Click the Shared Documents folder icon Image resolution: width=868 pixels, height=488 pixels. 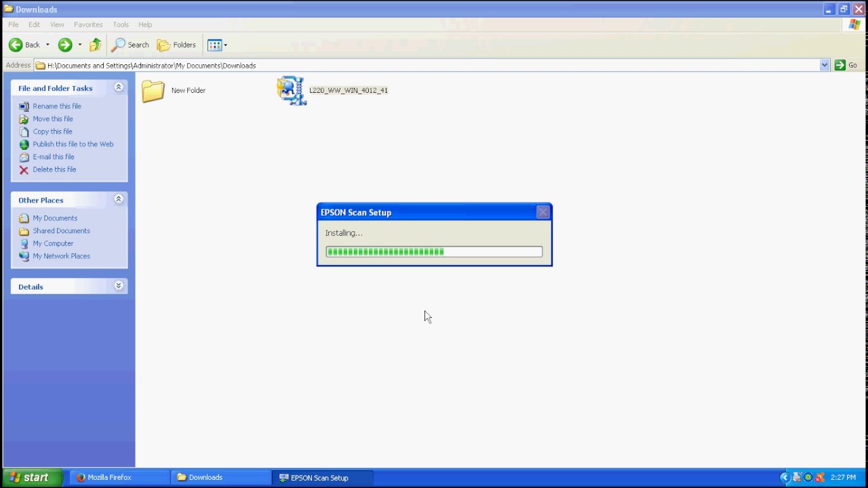24,231
